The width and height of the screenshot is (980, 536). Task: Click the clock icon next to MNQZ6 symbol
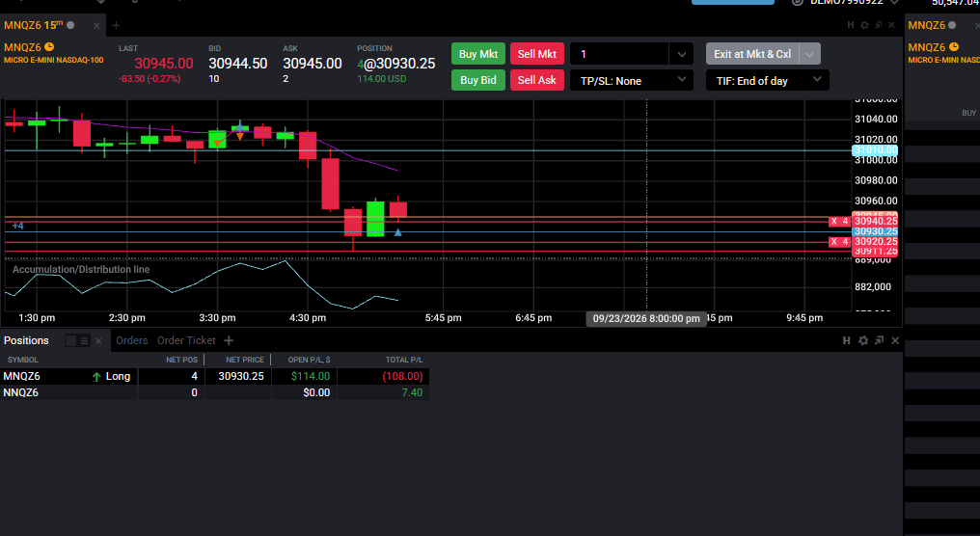click(49, 47)
